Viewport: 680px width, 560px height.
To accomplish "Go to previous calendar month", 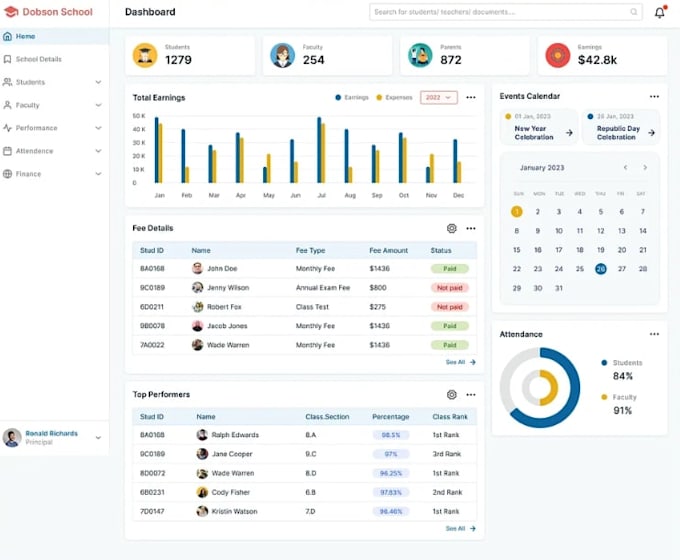I will (625, 167).
